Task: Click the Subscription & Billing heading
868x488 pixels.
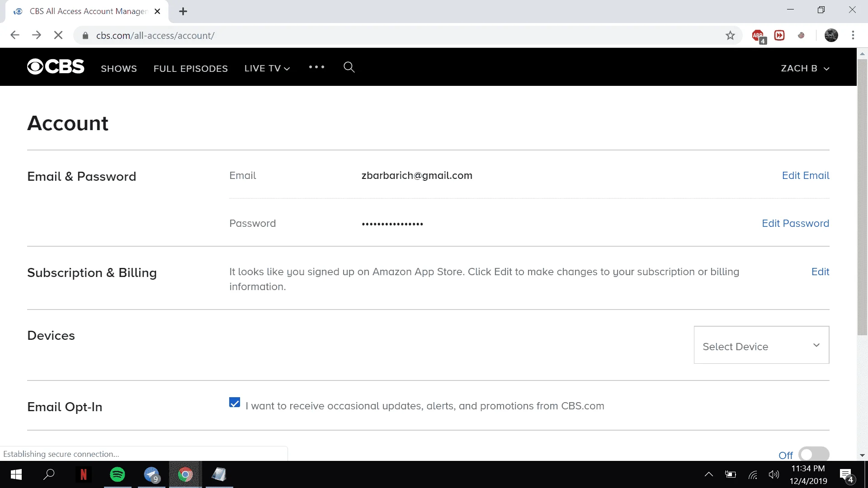Action: [x=92, y=273]
